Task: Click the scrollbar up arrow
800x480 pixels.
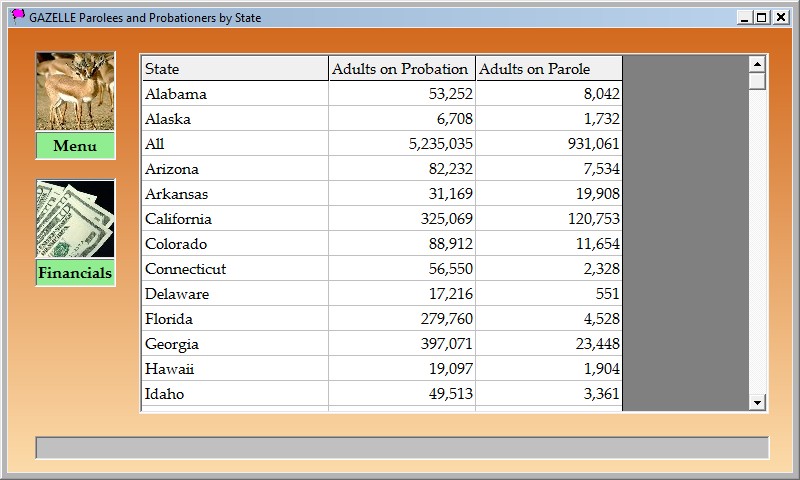Action: point(757,64)
